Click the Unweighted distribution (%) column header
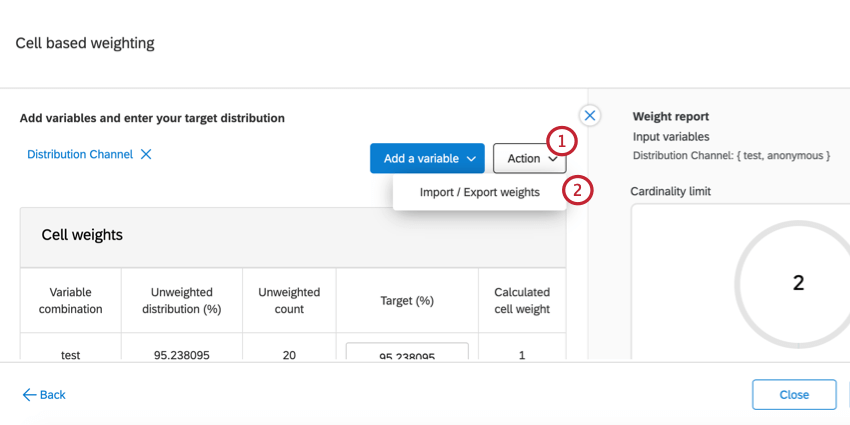Screen dimensions: 850x425 point(182,300)
